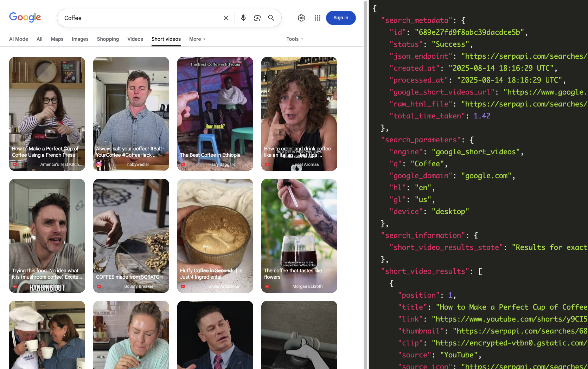The width and height of the screenshot is (588, 369).
Task: Click the YouTube icon on the Ethiopia coffee video
Action: [183, 164]
